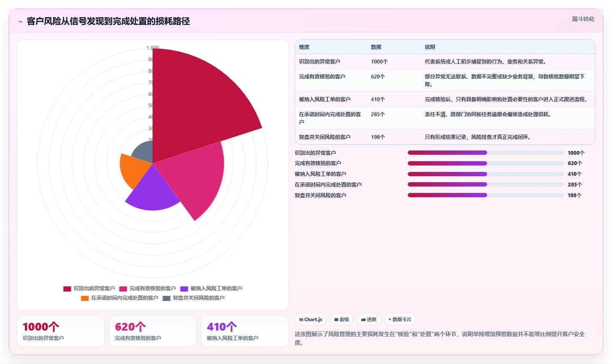Screen dimensions: 612x364
Task: Click description 代表系统或人工初步捕捉到的行为
Action: pyautogui.click(x=485, y=62)
